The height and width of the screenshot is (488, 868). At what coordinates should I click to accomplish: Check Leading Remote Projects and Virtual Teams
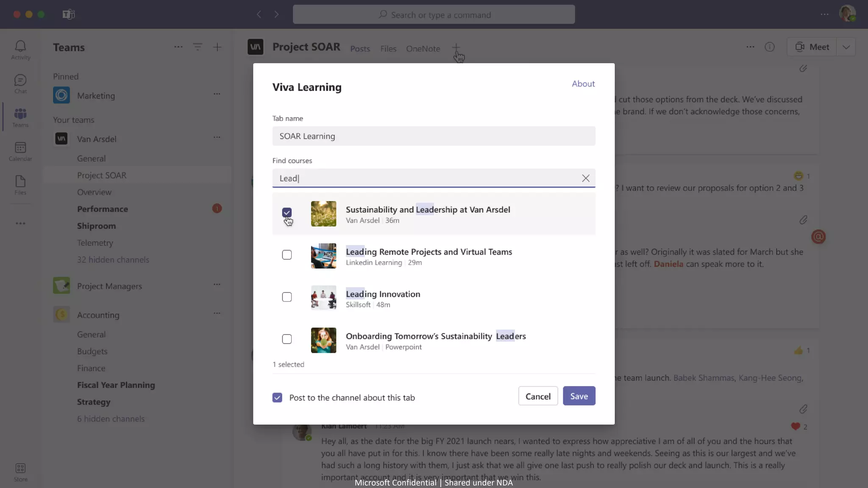point(287,255)
